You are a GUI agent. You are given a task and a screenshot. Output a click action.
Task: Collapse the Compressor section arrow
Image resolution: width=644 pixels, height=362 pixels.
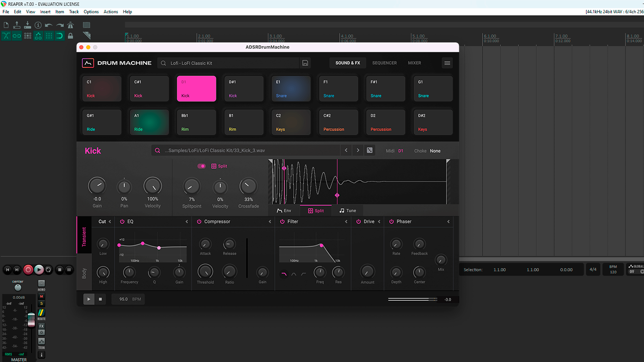coord(270,222)
